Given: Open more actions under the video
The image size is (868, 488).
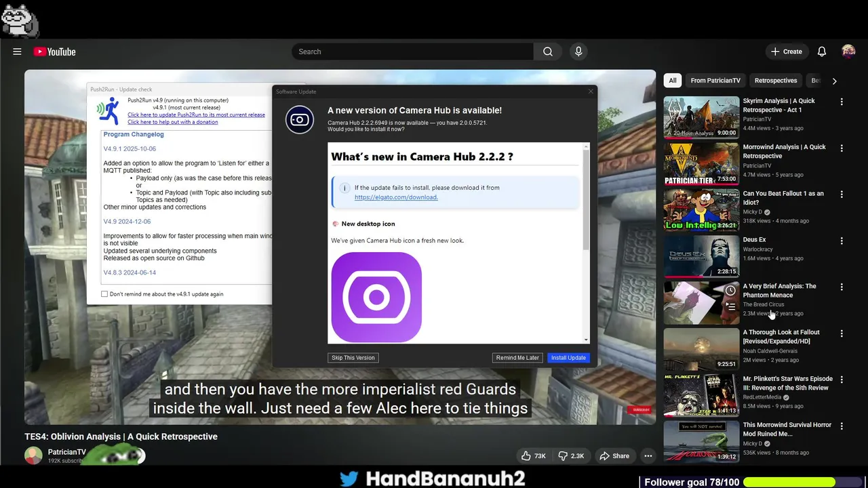Looking at the screenshot, I should tap(648, 456).
